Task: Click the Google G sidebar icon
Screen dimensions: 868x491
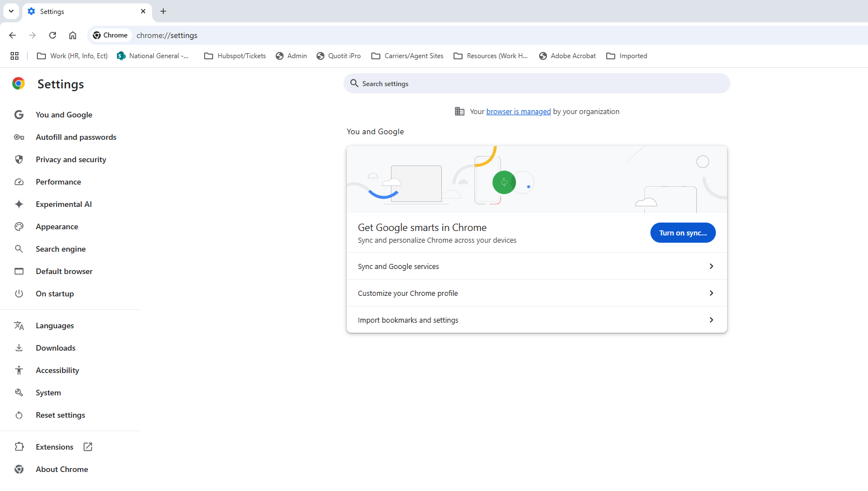Action: point(19,115)
